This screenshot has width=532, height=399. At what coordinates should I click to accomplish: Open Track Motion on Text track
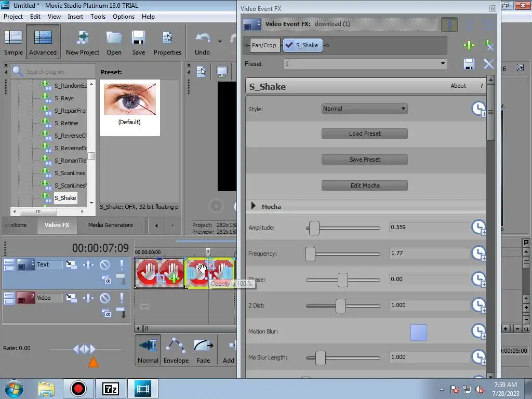coord(71,264)
